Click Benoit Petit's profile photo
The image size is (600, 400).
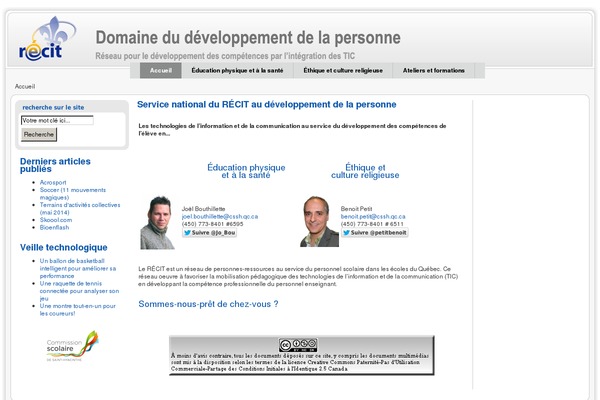pos(319,222)
